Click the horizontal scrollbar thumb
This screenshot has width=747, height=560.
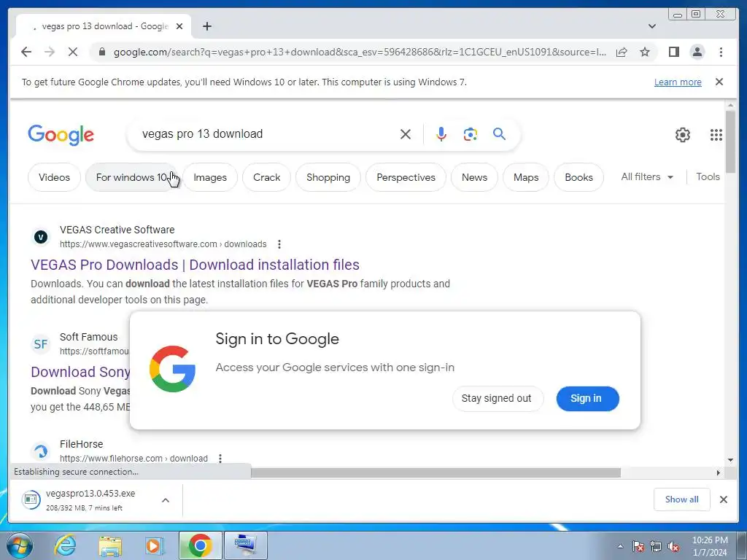coord(436,472)
